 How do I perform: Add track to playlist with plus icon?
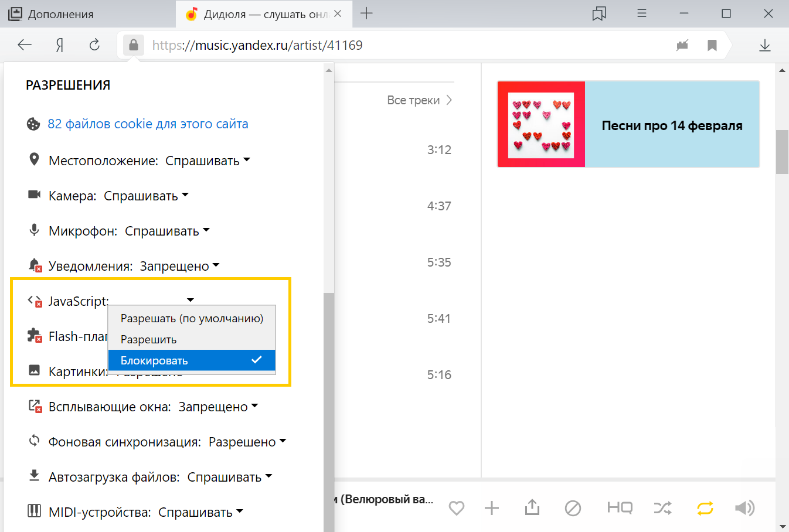click(x=492, y=508)
